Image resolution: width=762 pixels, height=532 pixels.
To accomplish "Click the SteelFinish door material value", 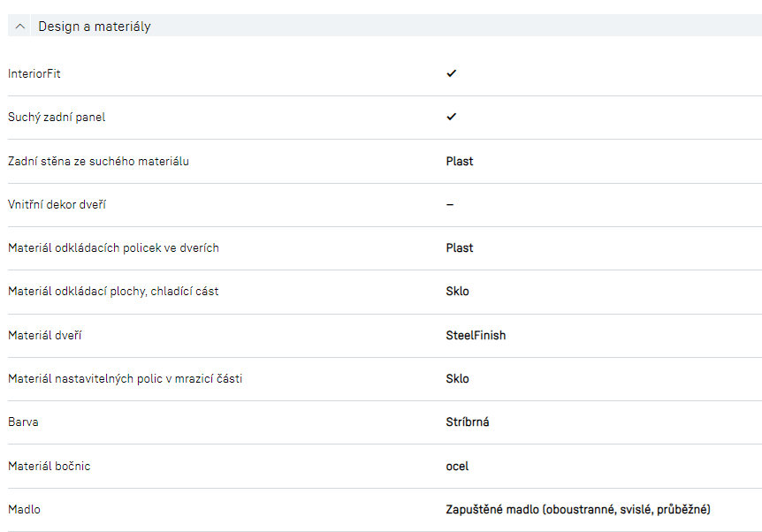I will click(476, 335).
